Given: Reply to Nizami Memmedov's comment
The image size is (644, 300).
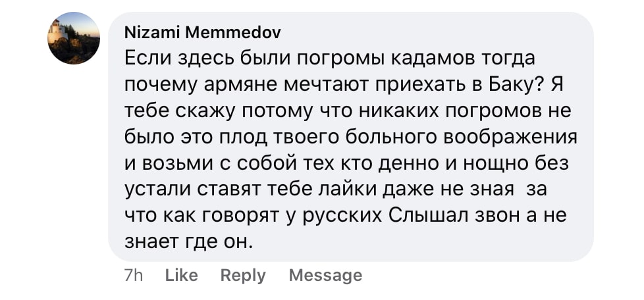Looking at the screenshot, I should [x=243, y=275].
